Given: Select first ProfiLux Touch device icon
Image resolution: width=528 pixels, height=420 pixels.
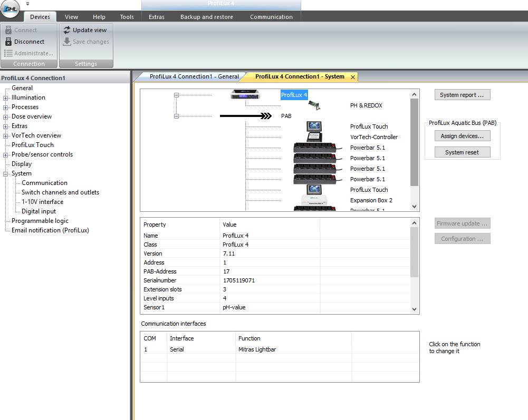Looking at the screenshot, I should coord(314,126).
